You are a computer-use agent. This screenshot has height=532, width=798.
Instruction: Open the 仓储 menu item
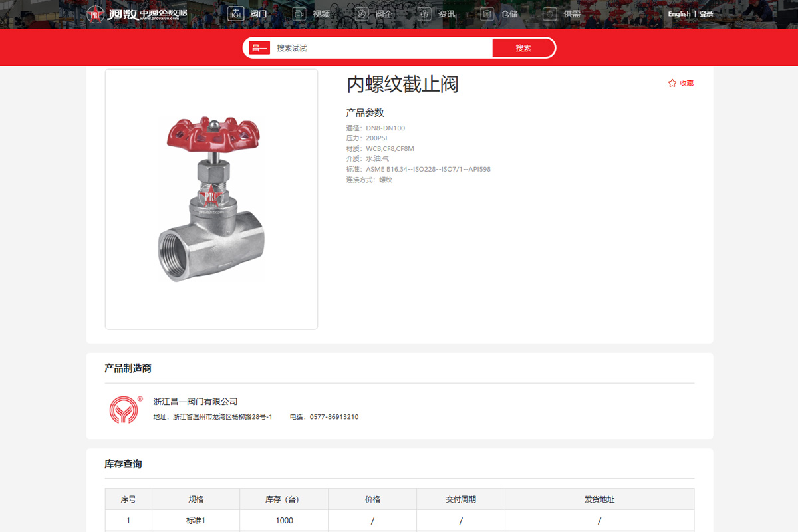pos(509,14)
